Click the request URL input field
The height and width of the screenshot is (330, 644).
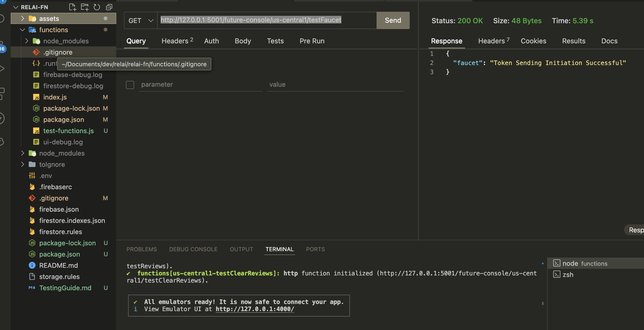tap(267, 20)
